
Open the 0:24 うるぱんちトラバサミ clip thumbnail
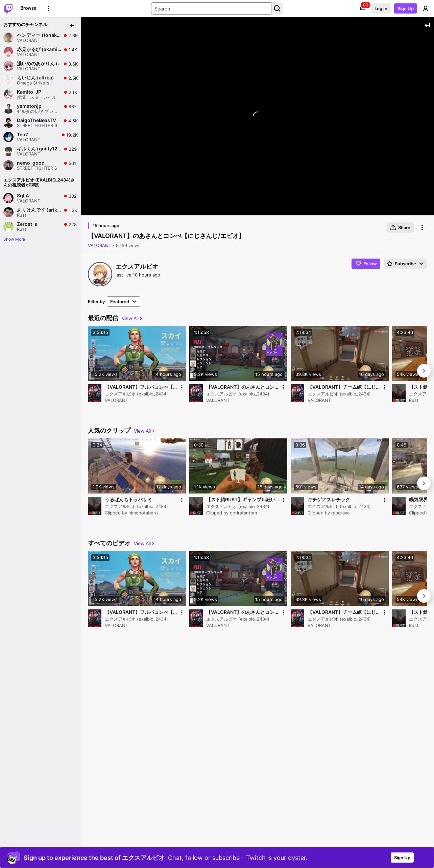pyautogui.click(x=137, y=466)
